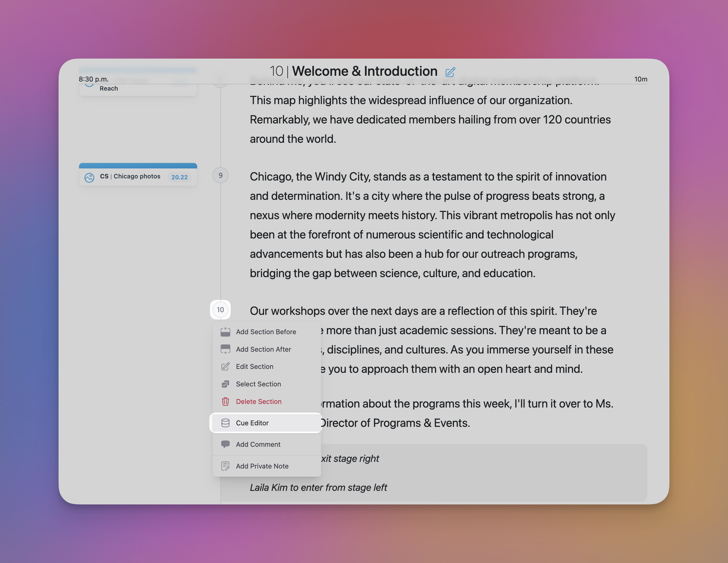Click the 20.22 cue number badge
Screen dimensions: 728x563
click(179, 177)
